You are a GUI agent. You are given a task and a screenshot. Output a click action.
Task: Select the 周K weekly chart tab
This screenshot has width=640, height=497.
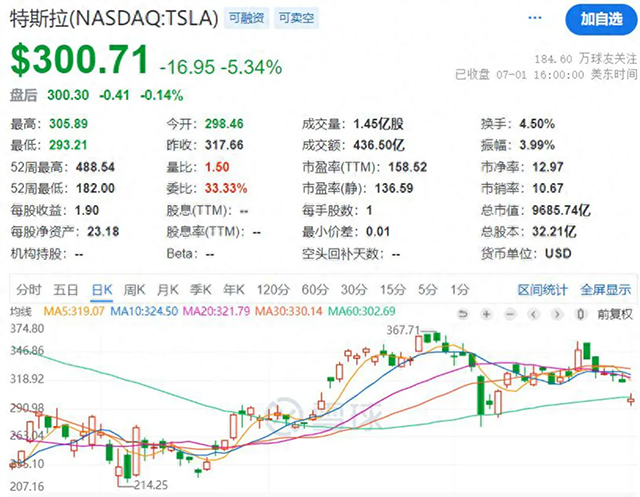134,290
